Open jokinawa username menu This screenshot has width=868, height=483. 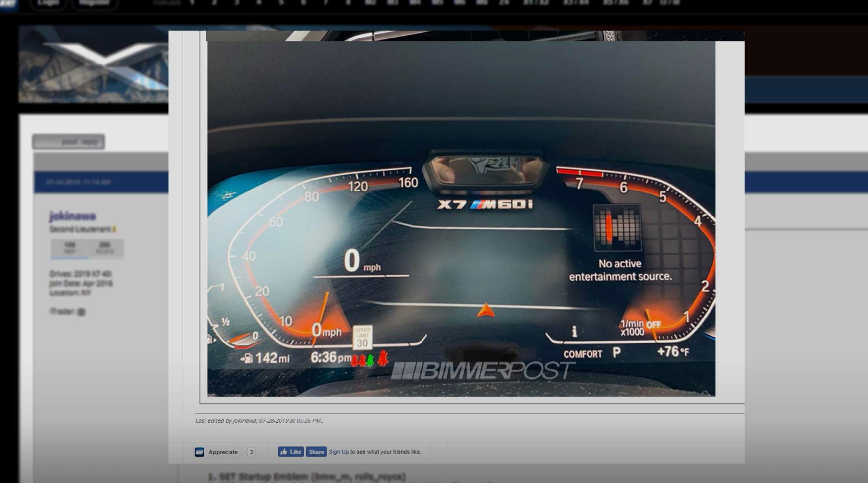[x=72, y=216]
